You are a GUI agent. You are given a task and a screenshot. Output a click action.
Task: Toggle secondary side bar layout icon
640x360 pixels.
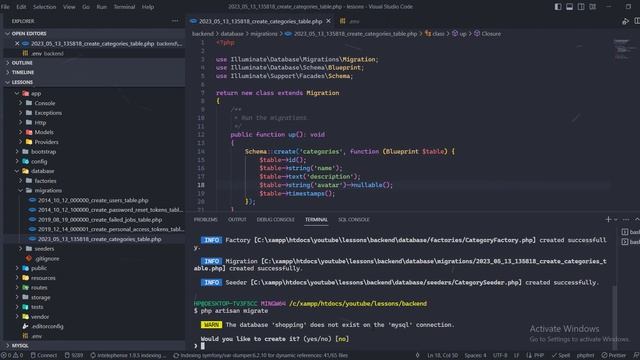(x=581, y=7)
